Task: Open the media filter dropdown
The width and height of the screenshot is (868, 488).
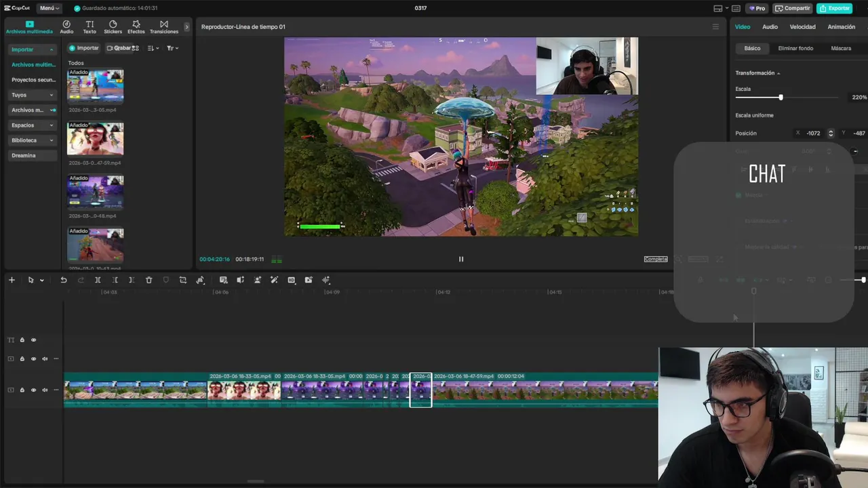Action: point(172,48)
